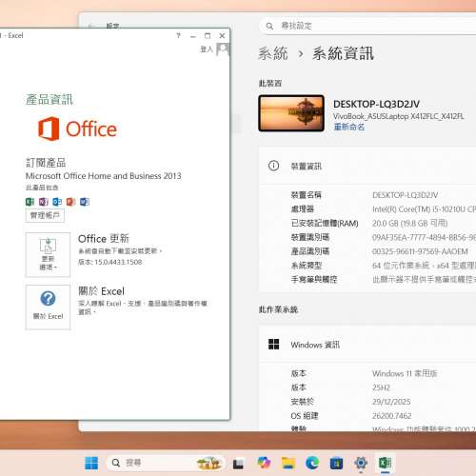
Task: Click the OneNote app icon under subscription product
Action: point(44,202)
